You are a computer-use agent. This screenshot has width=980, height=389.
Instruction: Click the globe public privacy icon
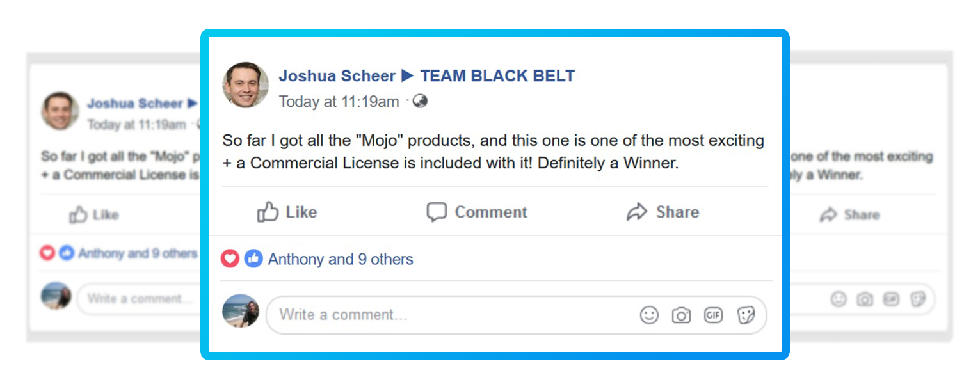[x=420, y=101]
